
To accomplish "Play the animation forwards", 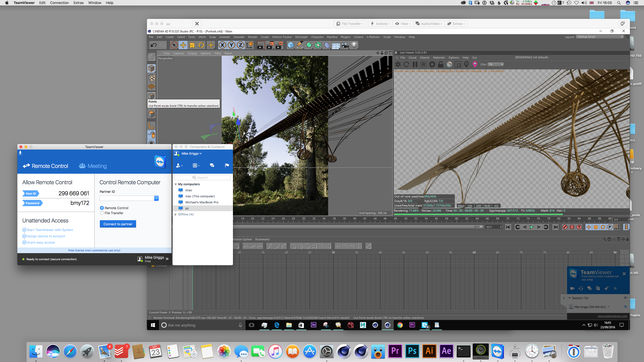I will 532,227.
